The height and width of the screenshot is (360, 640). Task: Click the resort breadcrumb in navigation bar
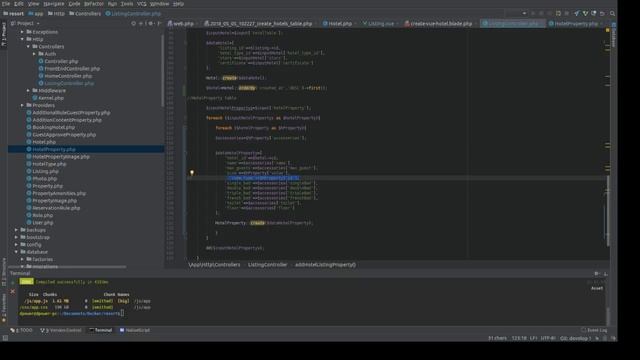click(x=13, y=13)
